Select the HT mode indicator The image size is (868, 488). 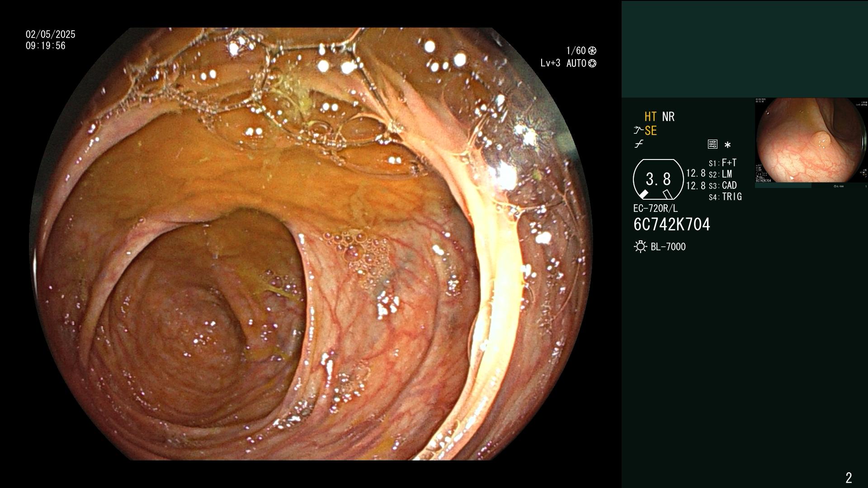coord(651,117)
